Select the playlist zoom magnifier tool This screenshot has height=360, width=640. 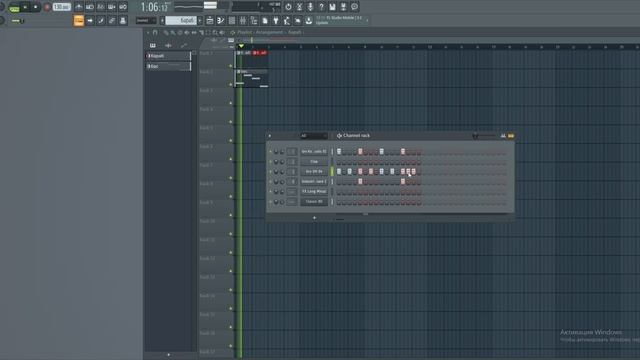(215, 32)
